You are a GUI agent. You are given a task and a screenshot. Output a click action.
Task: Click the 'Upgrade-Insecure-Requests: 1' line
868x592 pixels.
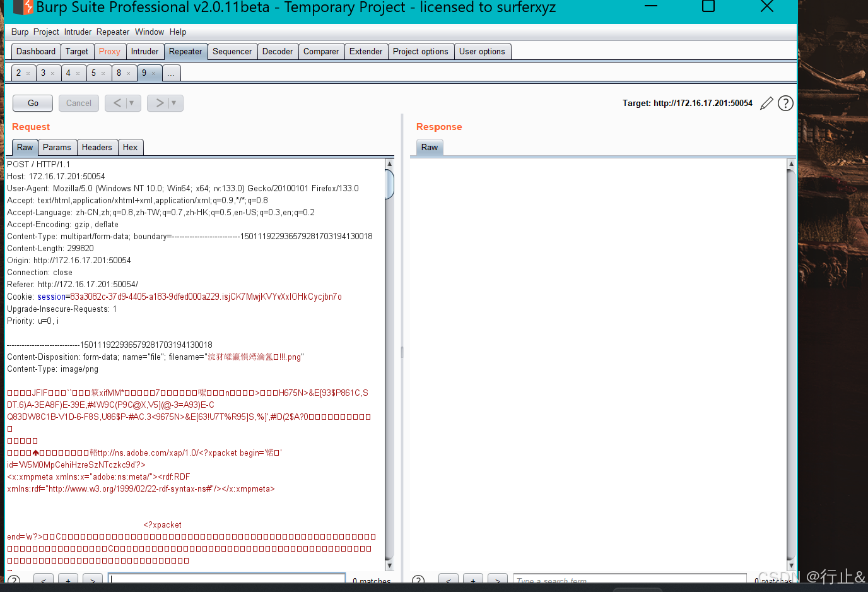click(62, 309)
